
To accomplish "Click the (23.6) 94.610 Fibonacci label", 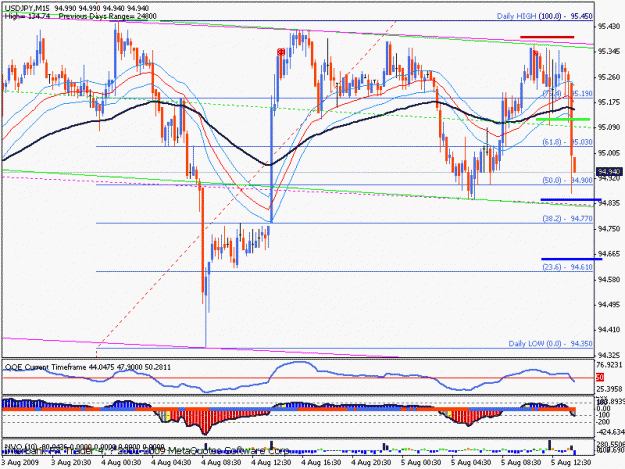I will pos(567,267).
